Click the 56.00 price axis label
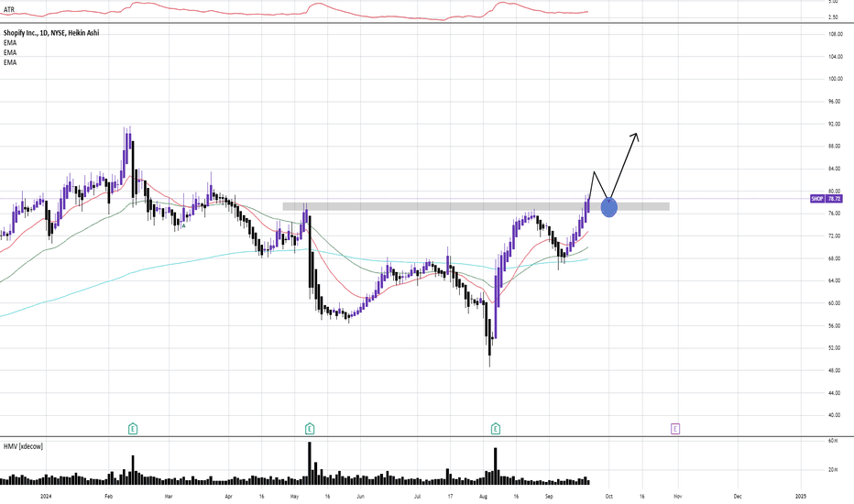The height and width of the screenshot is (504, 854). (x=835, y=326)
